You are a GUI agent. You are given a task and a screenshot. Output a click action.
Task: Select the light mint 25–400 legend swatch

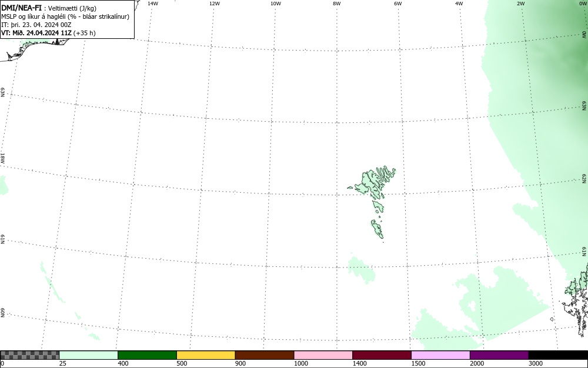coord(89,355)
